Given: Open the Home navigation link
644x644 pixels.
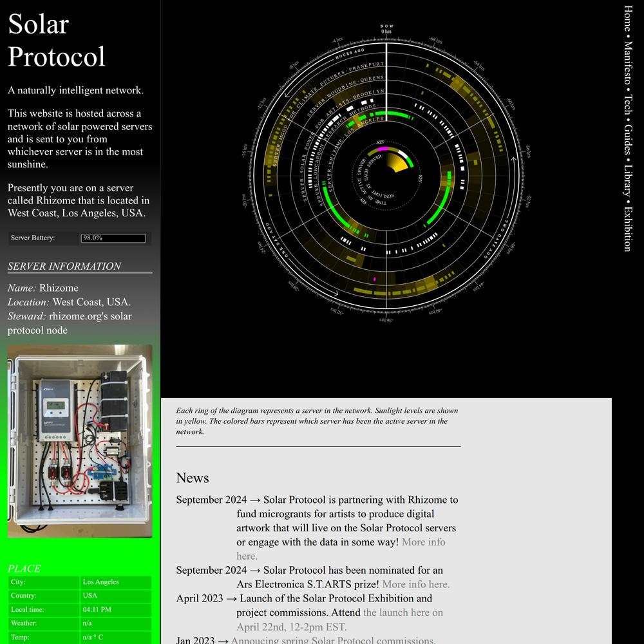Looking at the screenshot, I should [627, 18].
